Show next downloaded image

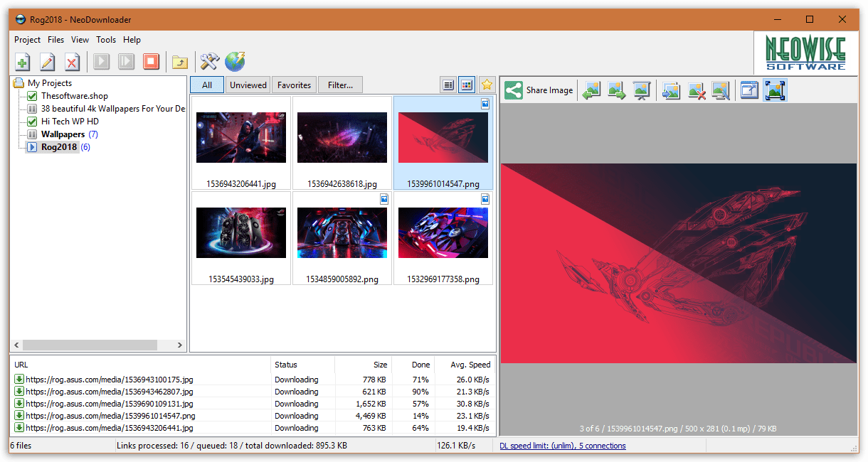(x=616, y=90)
